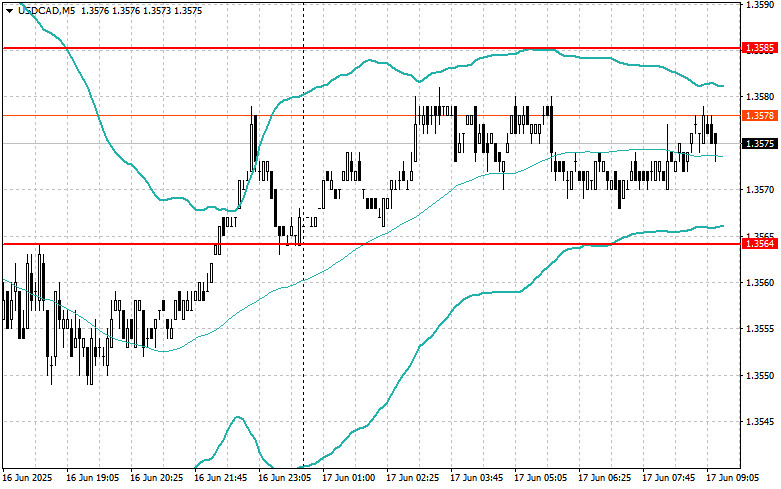Open the chart menu triangle beside USDCAD,M5
This screenshot has width=781, height=489.
9,10
